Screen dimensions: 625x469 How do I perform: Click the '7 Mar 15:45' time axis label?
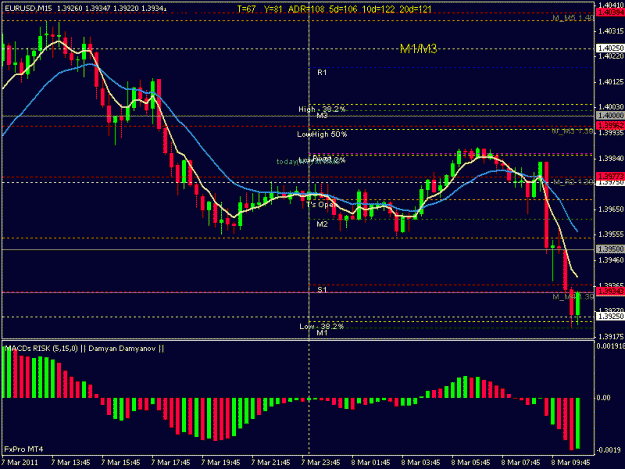pyautogui.click(x=121, y=463)
